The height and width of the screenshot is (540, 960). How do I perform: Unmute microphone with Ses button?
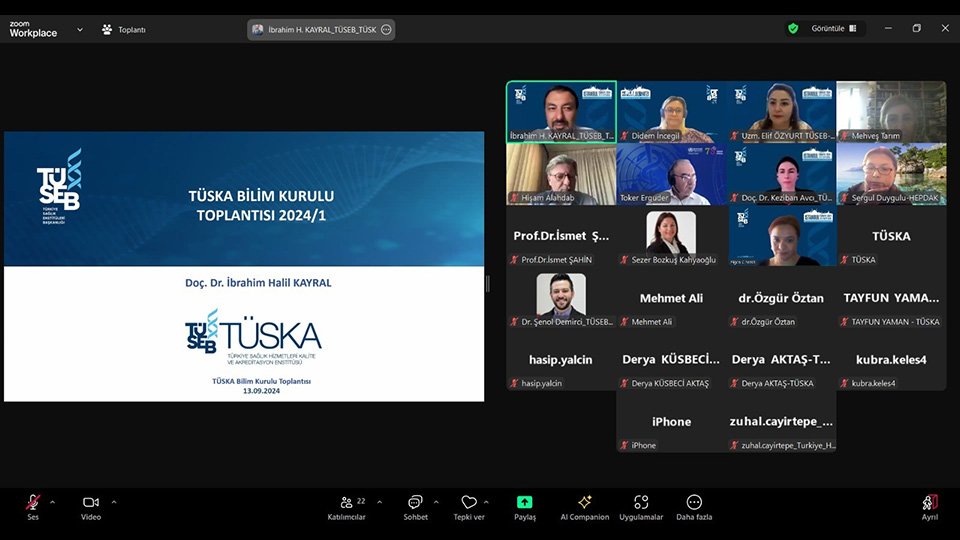click(x=33, y=507)
